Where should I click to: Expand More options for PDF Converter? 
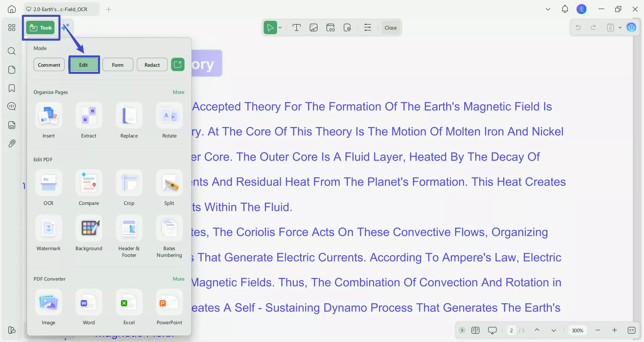178,279
